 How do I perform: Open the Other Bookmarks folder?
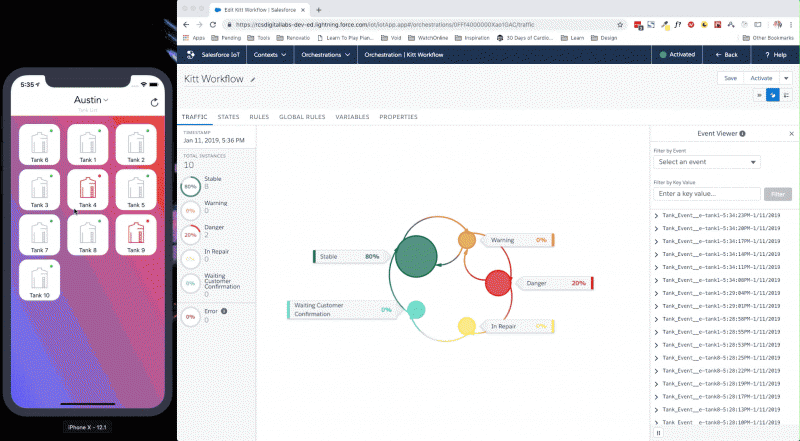[x=768, y=38]
